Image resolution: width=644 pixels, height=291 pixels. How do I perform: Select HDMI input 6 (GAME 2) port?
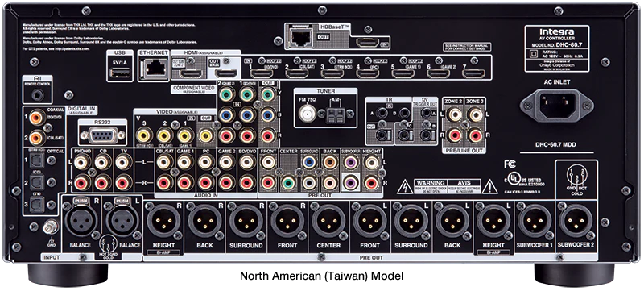(x=439, y=74)
